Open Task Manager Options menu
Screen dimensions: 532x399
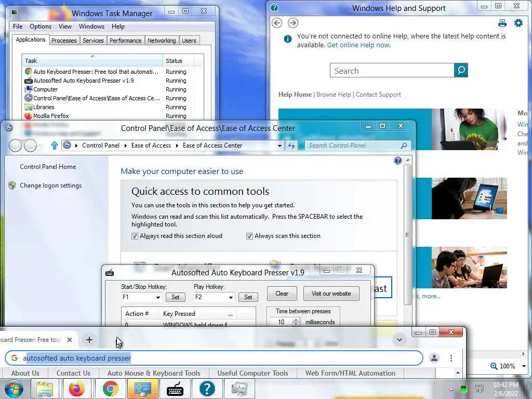(x=41, y=26)
